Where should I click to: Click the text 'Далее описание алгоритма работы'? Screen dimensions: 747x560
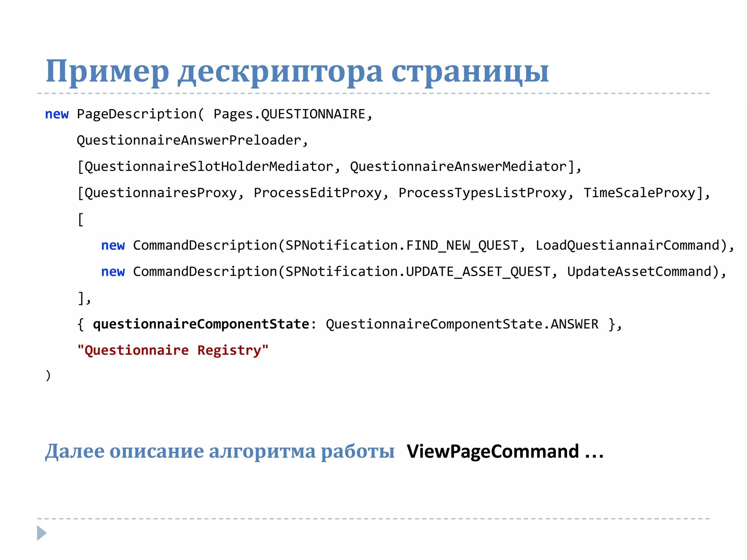click(220, 451)
